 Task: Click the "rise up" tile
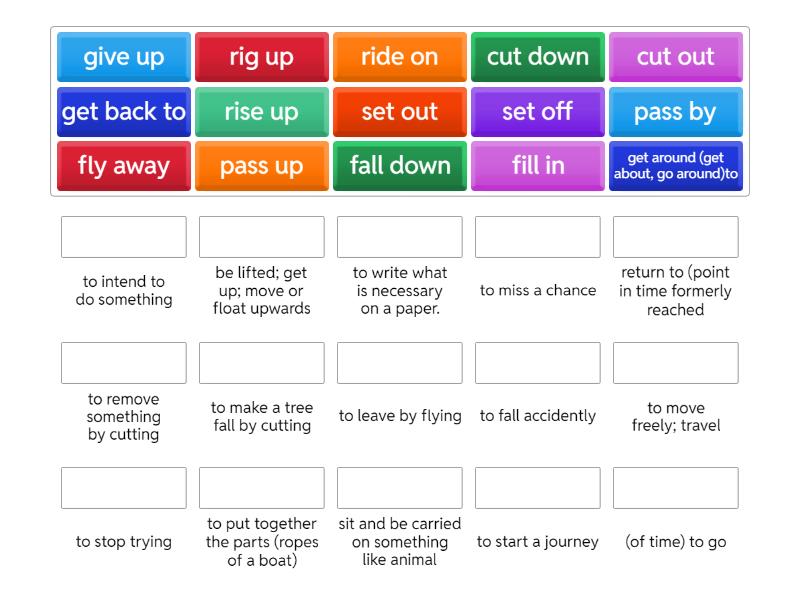(x=261, y=112)
